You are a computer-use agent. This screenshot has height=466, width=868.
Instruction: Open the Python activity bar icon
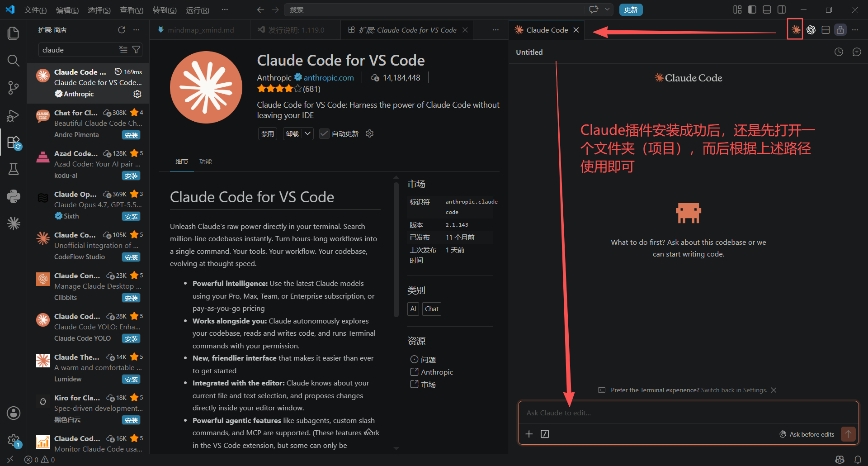[14, 196]
